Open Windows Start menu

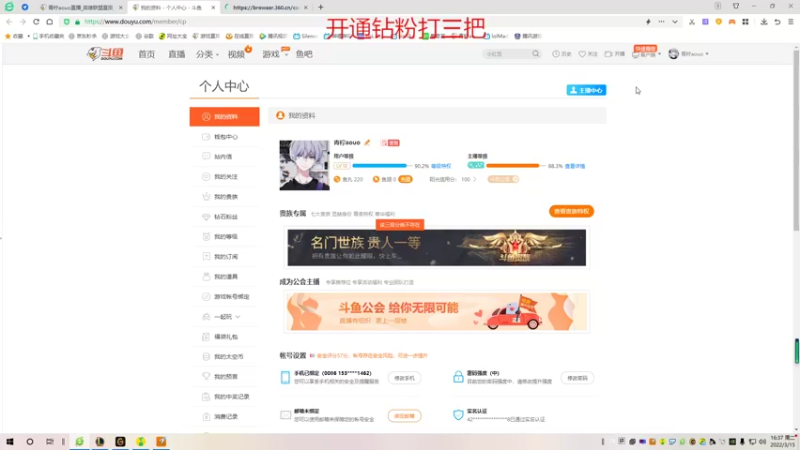10,442
